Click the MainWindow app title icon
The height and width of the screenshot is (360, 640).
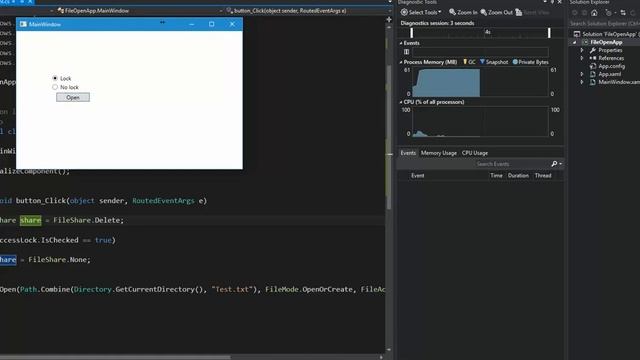coord(23,24)
